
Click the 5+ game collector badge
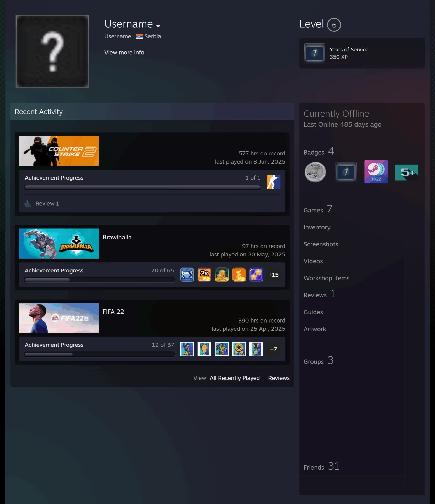(x=407, y=172)
